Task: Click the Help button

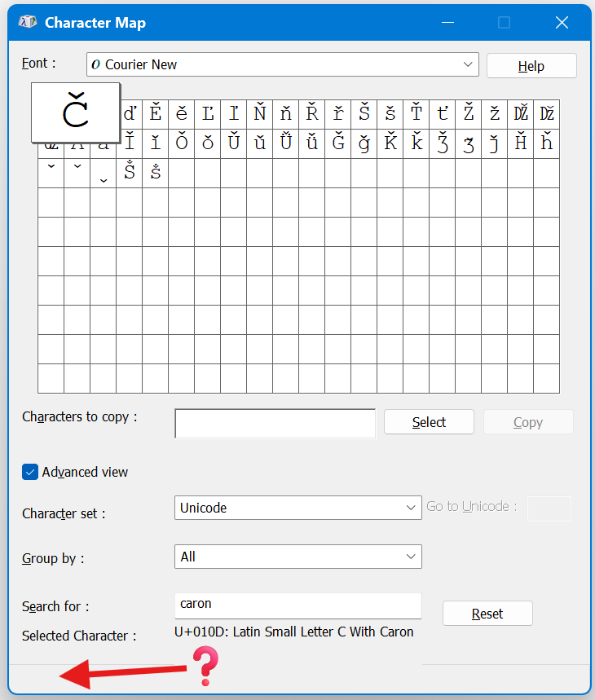Action: coord(531,66)
